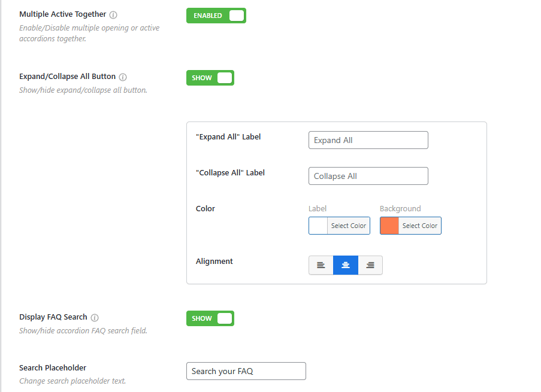Screen dimensions: 541x392
Task: Open Label color Select Color button
Action: [349, 226]
